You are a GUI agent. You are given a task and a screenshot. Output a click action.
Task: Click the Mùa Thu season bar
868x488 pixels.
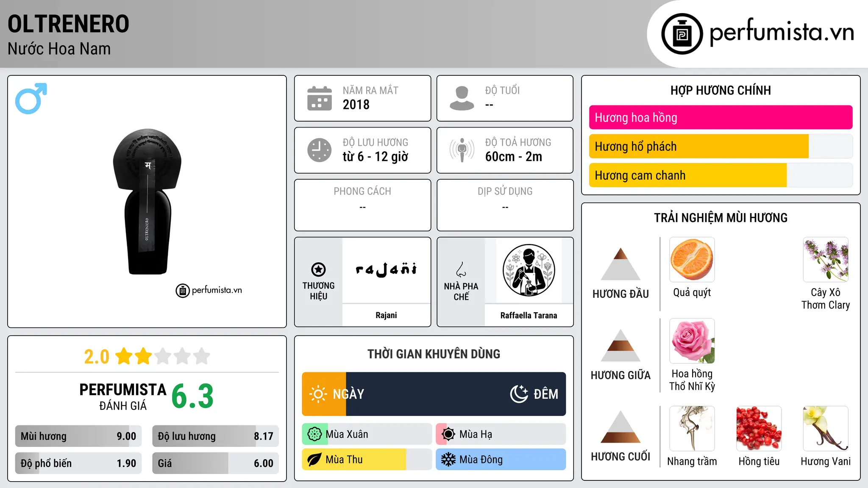click(x=367, y=460)
